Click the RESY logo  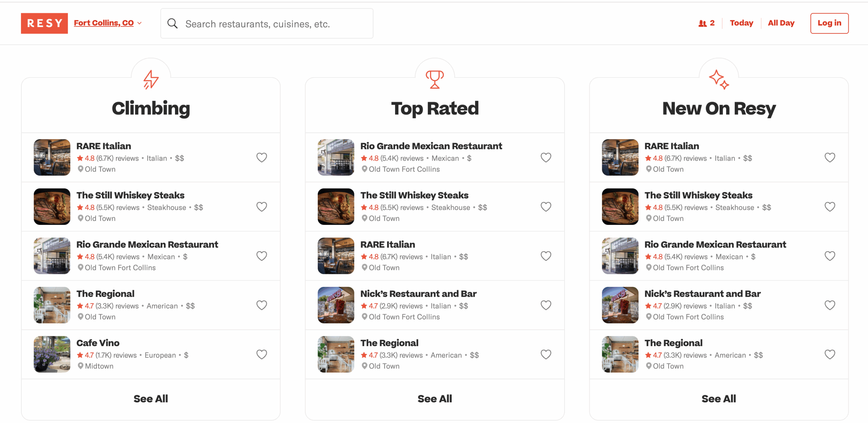click(44, 23)
